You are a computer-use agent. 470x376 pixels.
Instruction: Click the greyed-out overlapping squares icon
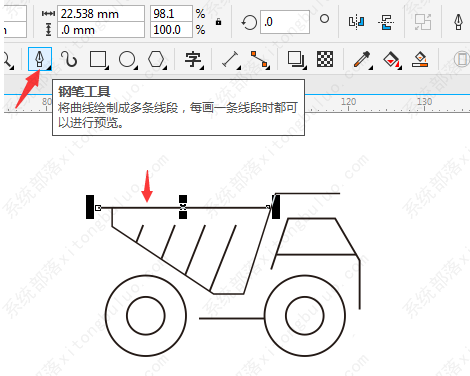[423, 22]
